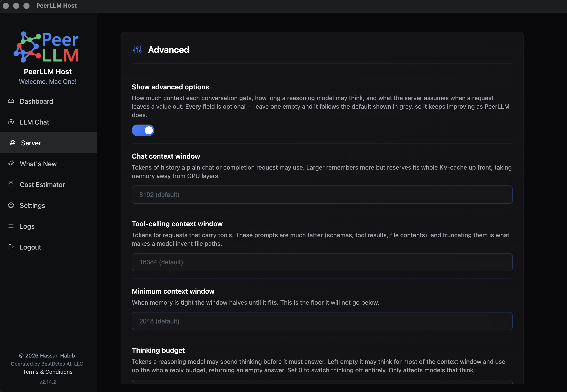The image size is (567, 392).
Task: Click the Show advanced options label
Action: pyautogui.click(x=170, y=87)
